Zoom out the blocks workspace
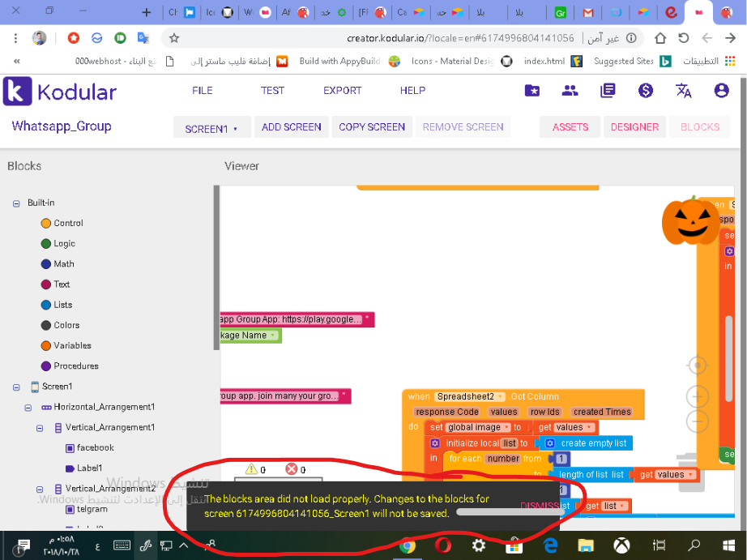 tap(698, 421)
